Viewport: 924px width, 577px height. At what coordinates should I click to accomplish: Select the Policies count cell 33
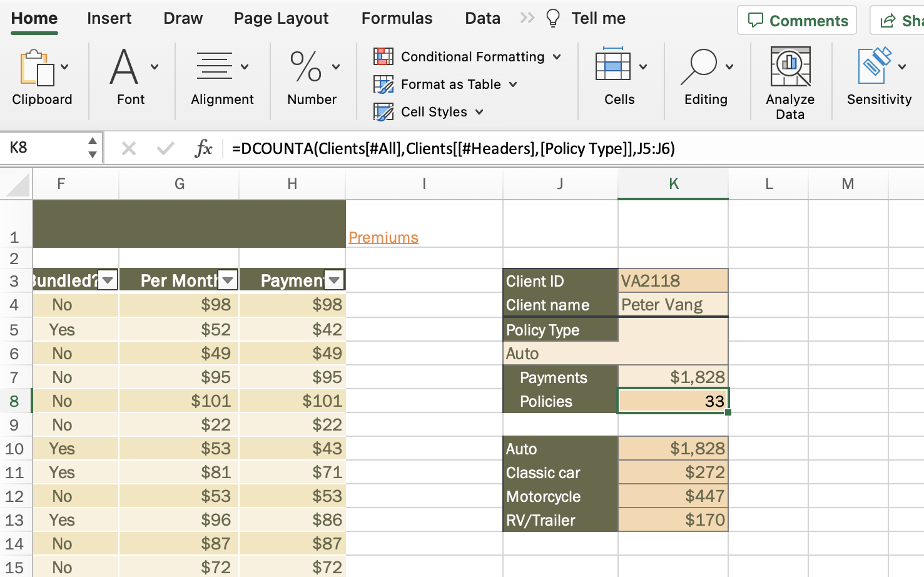pos(673,401)
